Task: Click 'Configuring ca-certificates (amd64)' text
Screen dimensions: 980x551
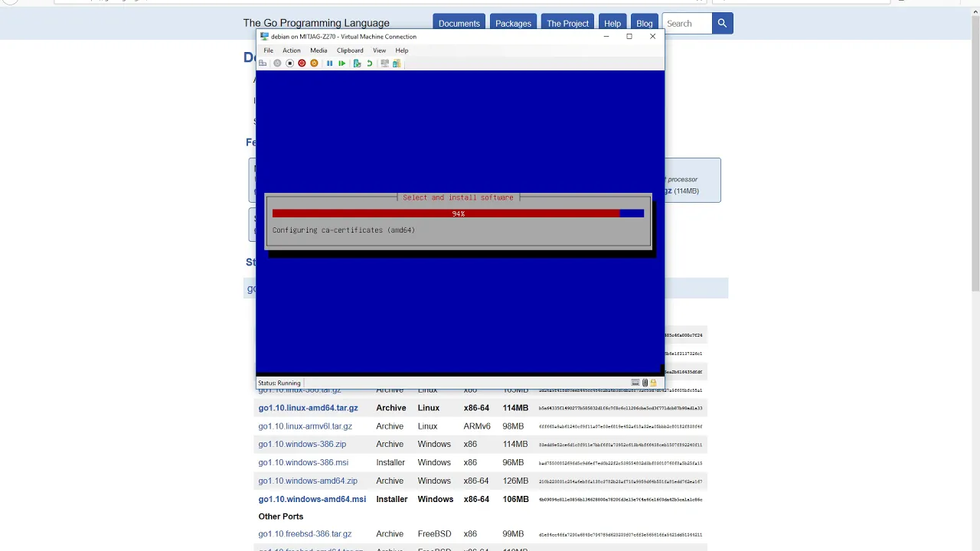Action: point(344,230)
